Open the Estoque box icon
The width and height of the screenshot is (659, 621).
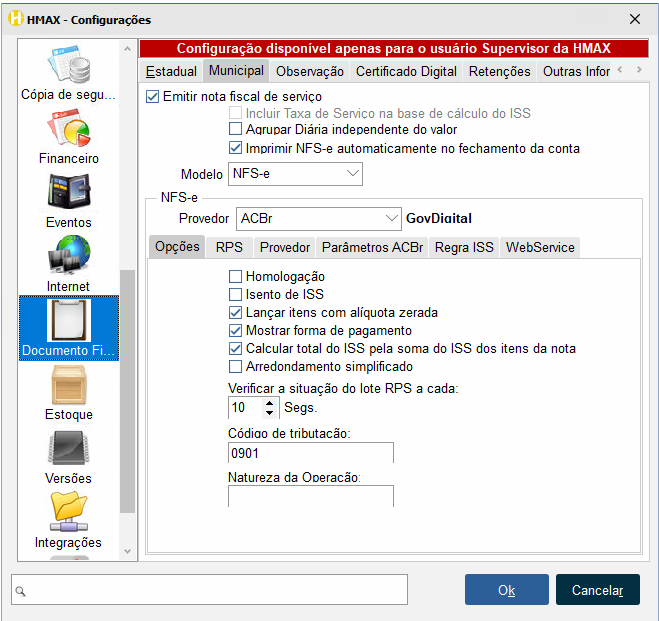(68, 386)
